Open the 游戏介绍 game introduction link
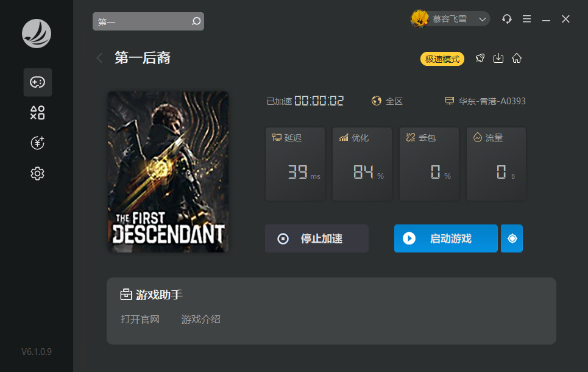 pos(200,320)
